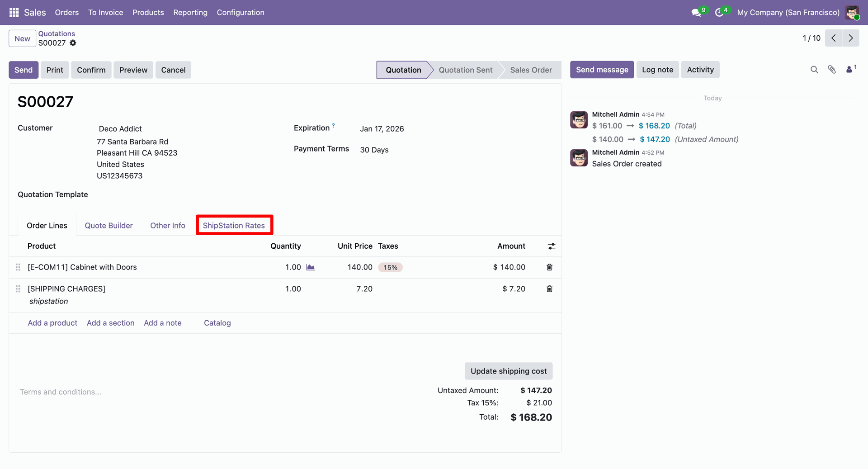Open the apps grid menu icon
The height and width of the screenshot is (469, 868).
point(14,12)
